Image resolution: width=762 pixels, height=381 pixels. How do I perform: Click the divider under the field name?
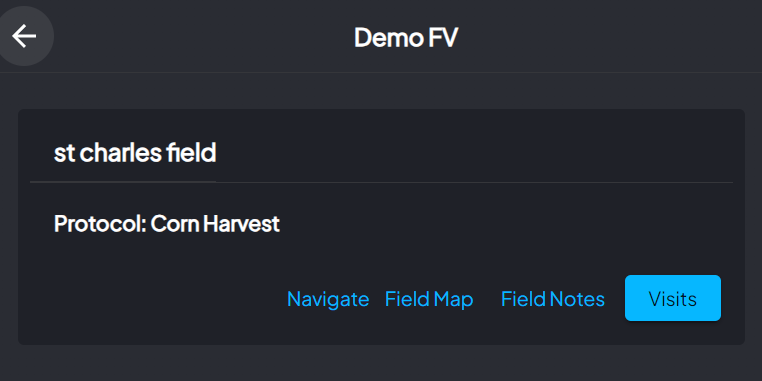point(381,182)
